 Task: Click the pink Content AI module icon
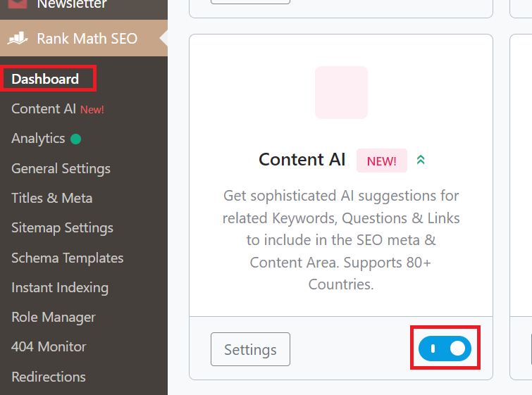341,92
